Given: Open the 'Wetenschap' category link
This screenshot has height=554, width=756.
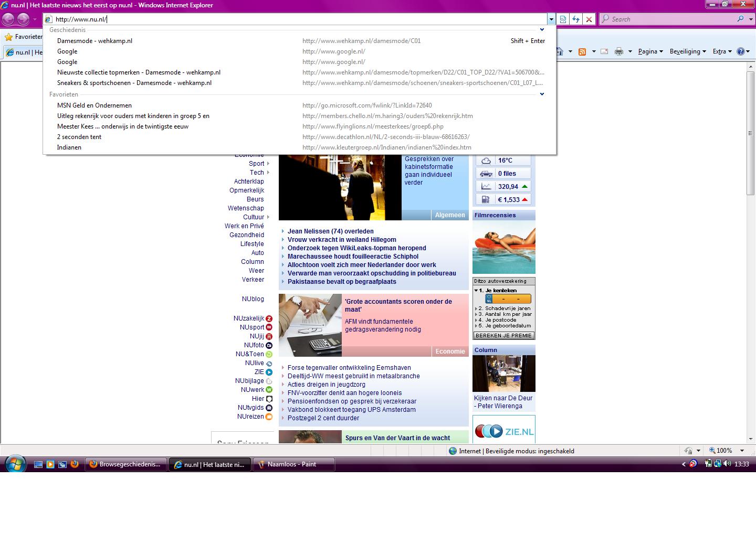Looking at the screenshot, I should click(246, 208).
